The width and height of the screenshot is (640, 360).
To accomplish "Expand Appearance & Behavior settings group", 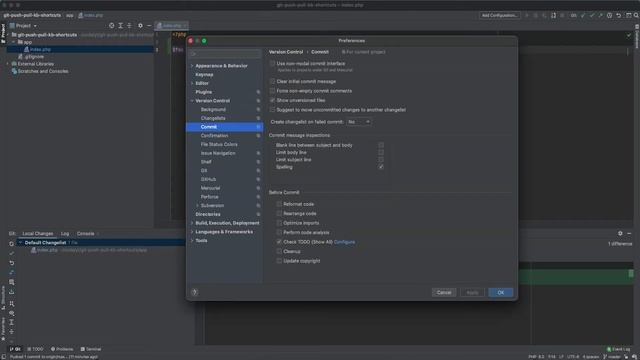I will (x=192, y=66).
